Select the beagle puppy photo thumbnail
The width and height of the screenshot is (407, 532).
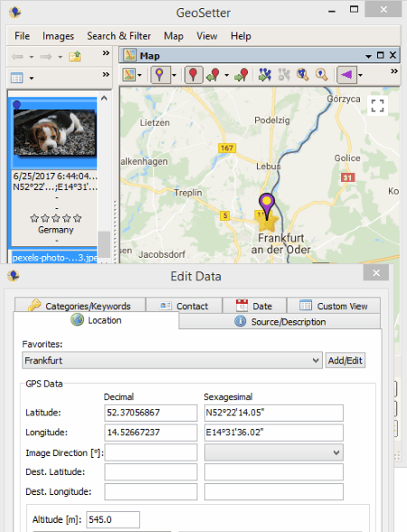point(55,132)
